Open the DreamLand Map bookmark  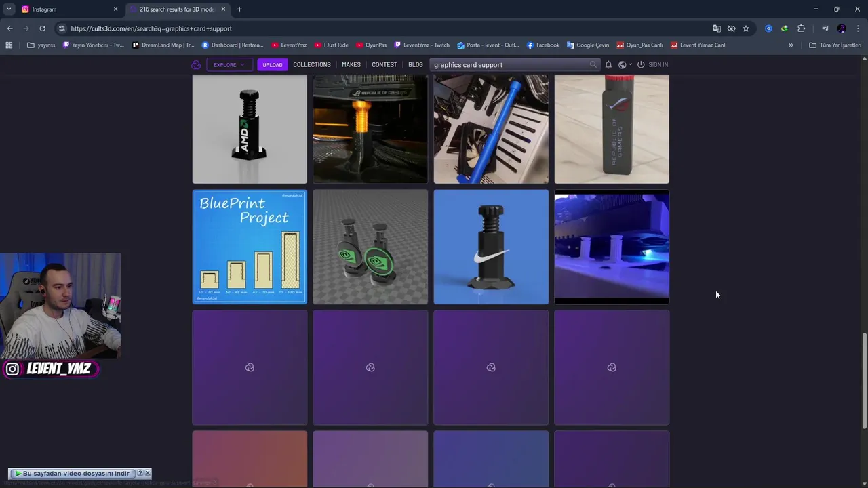click(163, 45)
